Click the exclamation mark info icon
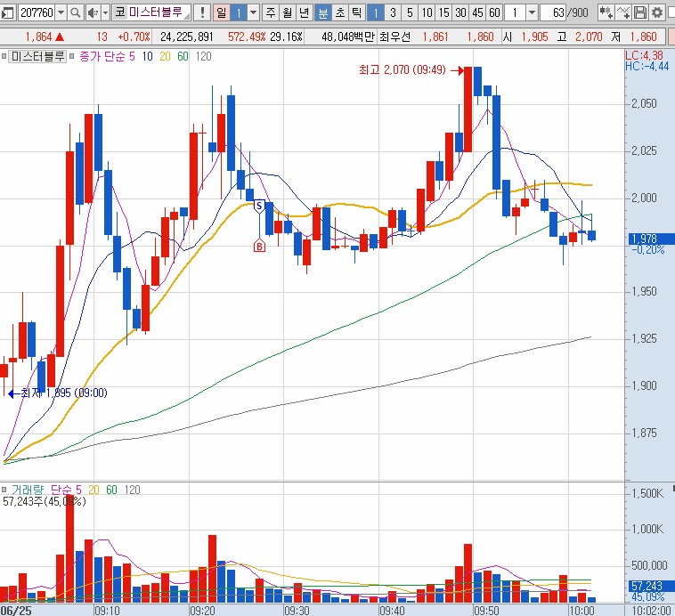675x616 pixels. (202, 12)
